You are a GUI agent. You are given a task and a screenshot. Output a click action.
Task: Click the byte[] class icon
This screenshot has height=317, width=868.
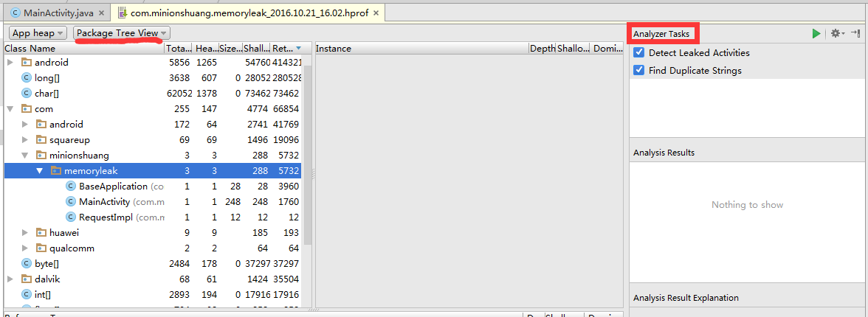[x=26, y=263]
